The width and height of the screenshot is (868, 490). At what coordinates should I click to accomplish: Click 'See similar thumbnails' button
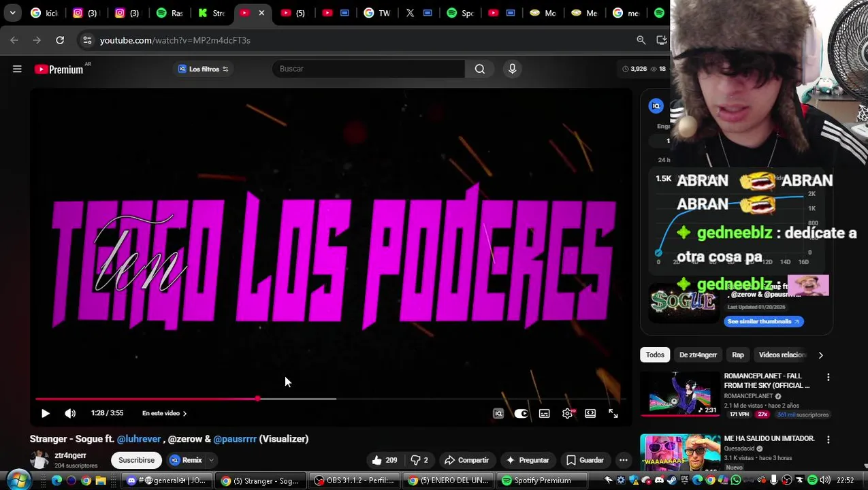click(763, 321)
